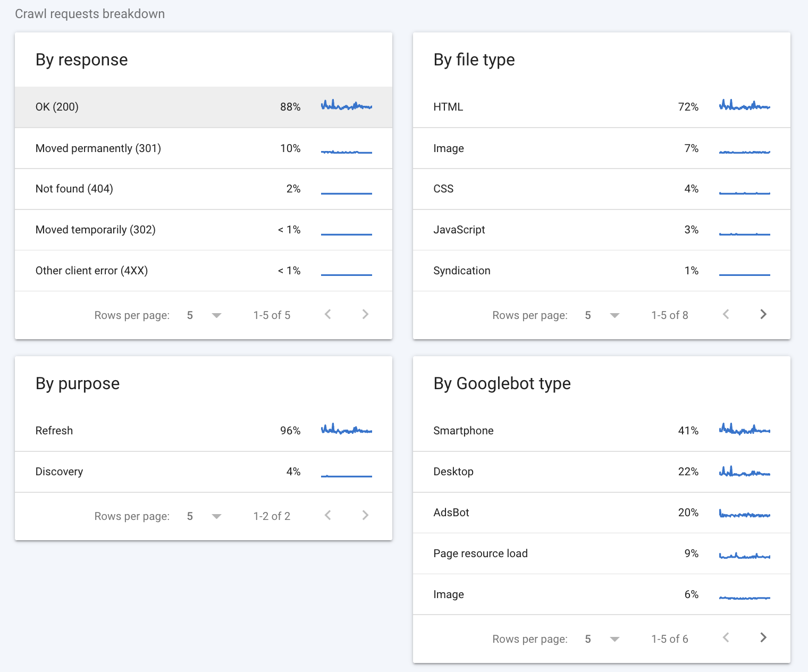
Task: Click the Smartphone sparkline chart
Action: 745,429
